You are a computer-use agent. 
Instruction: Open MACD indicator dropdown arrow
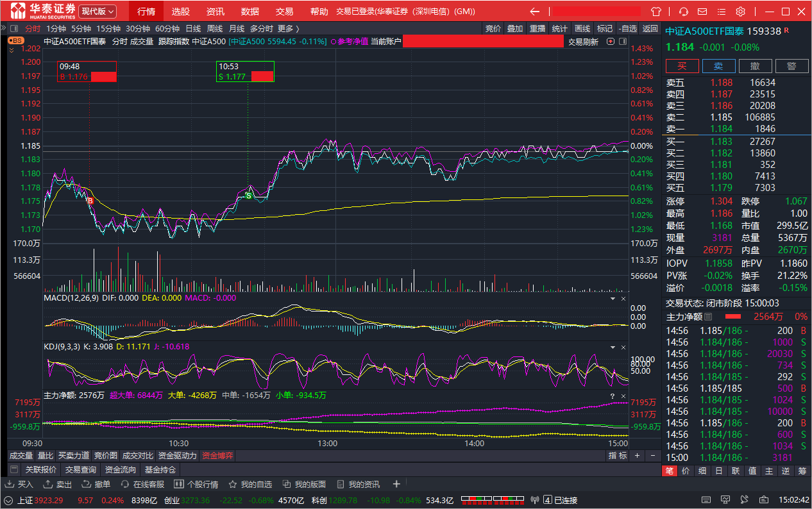pyautogui.click(x=611, y=299)
